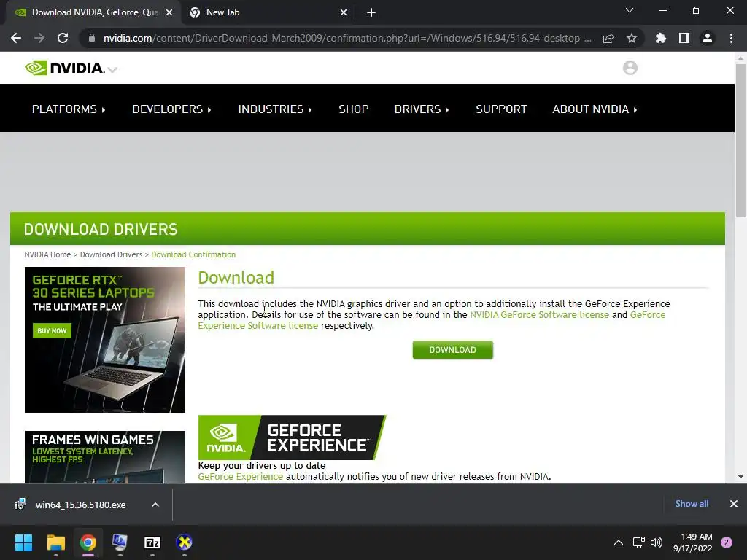747x560 pixels.
Task: Show hidden system tray icons
Action: tap(619, 542)
